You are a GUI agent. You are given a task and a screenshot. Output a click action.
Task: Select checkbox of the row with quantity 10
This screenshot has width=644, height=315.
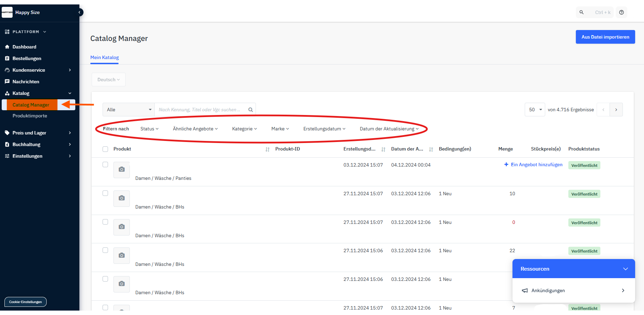(x=105, y=193)
